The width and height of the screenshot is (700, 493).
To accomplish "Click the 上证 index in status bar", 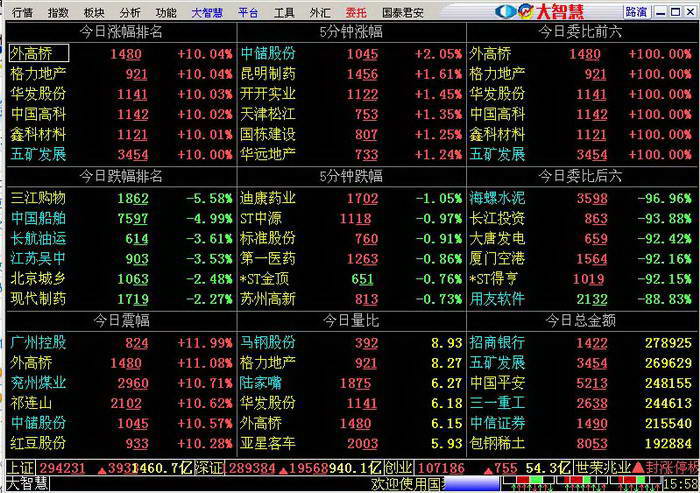I will (x=20, y=468).
